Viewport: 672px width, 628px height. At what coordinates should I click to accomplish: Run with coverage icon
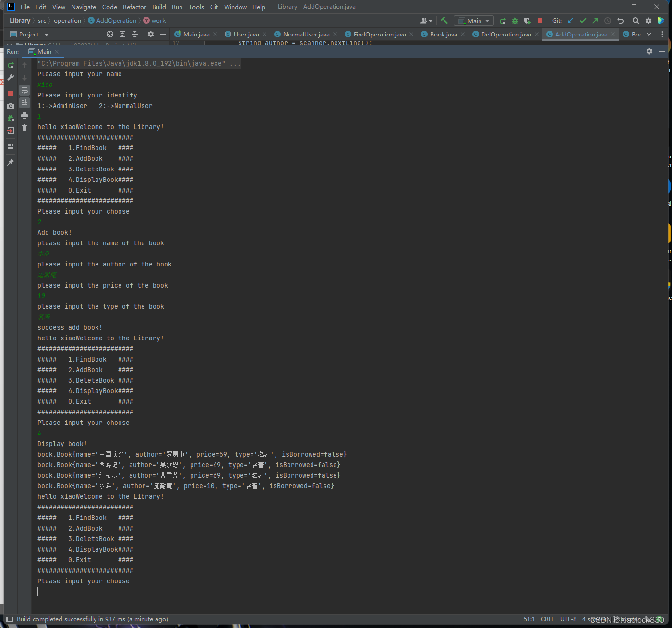coord(528,21)
